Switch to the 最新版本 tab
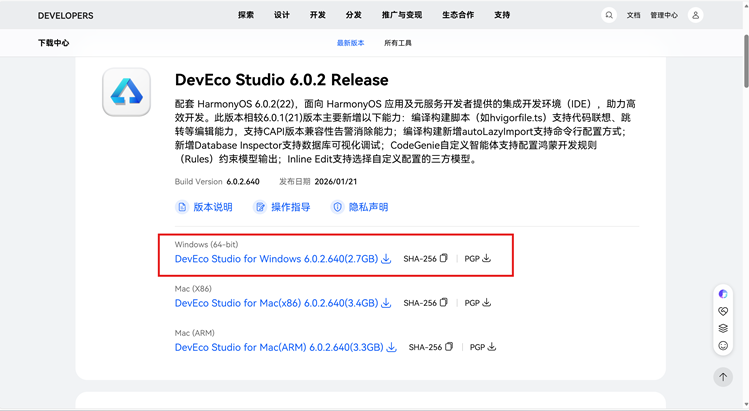The image size is (749, 411). pos(351,43)
